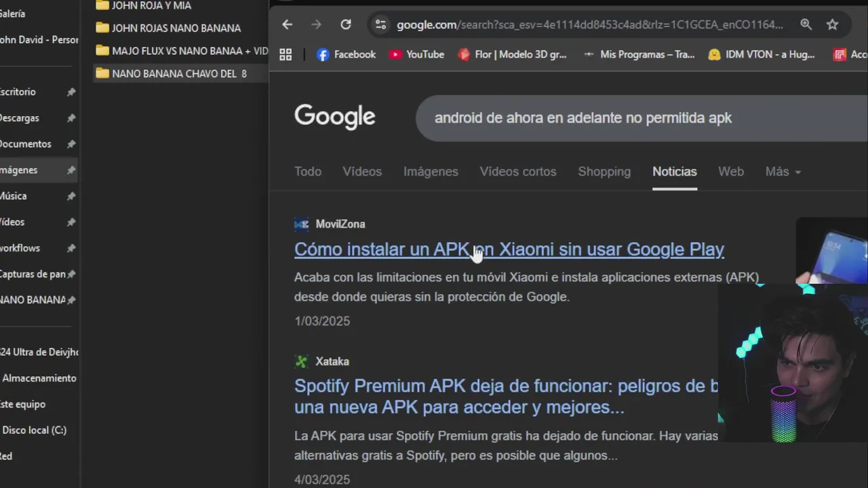868x488 pixels.
Task: Open Capturas de pantalla in sidebar
Action: [33, 274]
